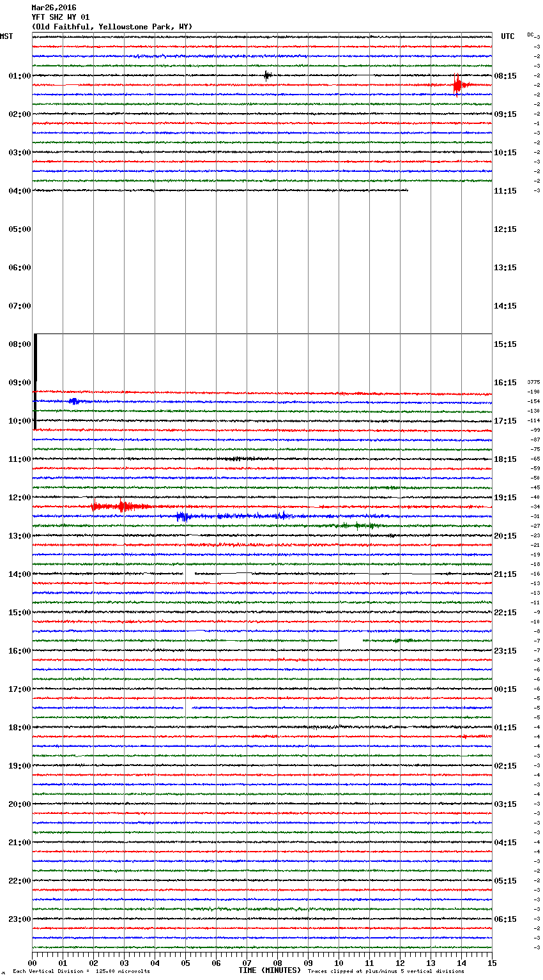
Task: Click the 15 minute tick label on bottom axis
Action: click(x=492, y=963)
